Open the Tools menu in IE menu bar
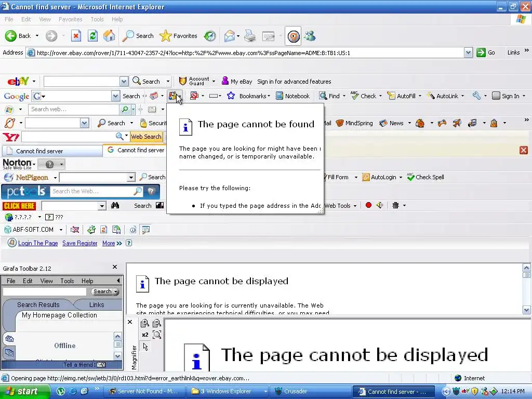Viewport: 532px width, 399px height. (x=97, y=19)
